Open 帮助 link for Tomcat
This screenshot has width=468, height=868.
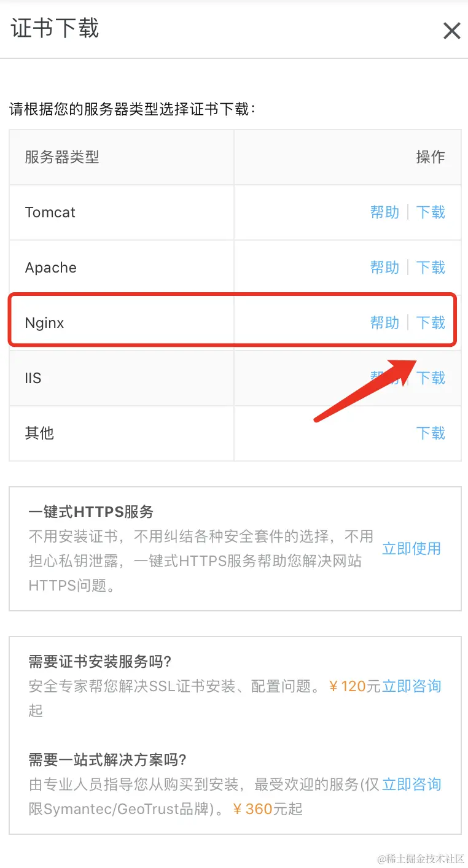[384, 212]
